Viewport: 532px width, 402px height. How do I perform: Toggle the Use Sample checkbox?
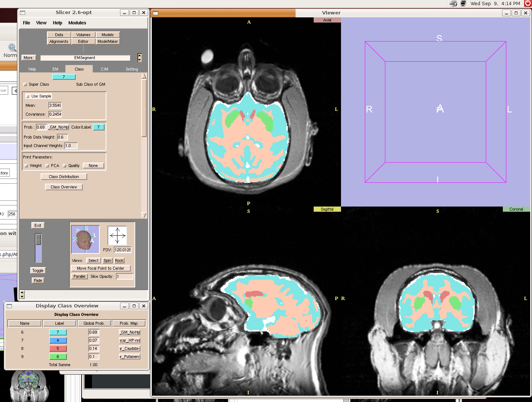pyautogui.click(x=28, y=96)
